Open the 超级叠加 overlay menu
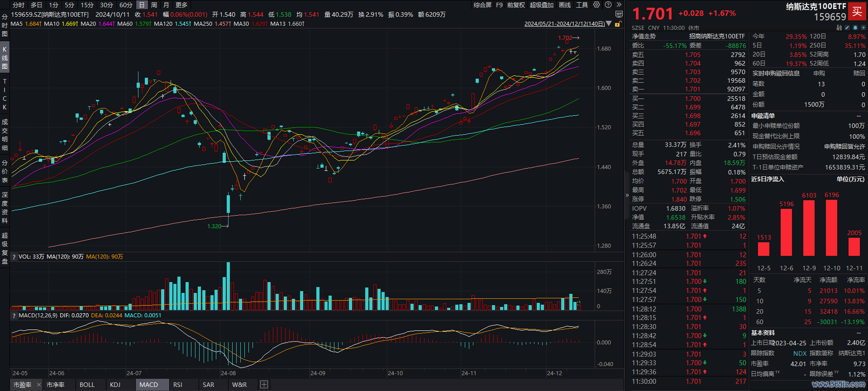This screenshot has height=391, width=868. [542, 5]
